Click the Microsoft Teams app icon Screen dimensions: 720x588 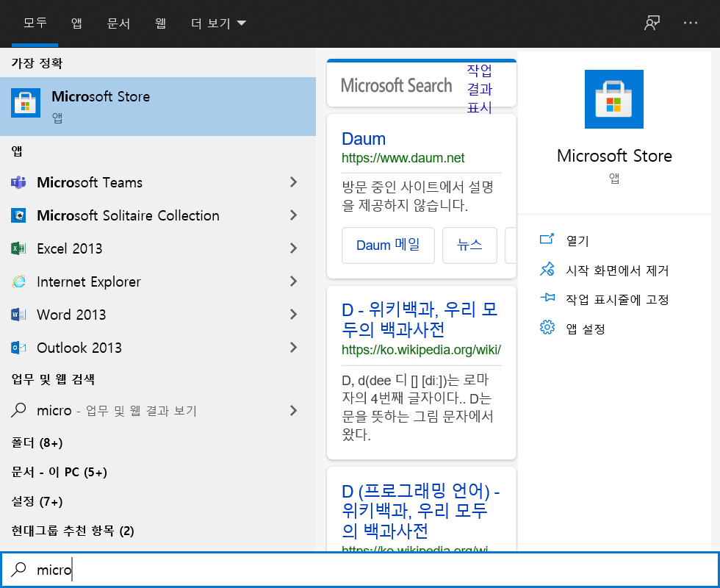click(x=18, y=182)
